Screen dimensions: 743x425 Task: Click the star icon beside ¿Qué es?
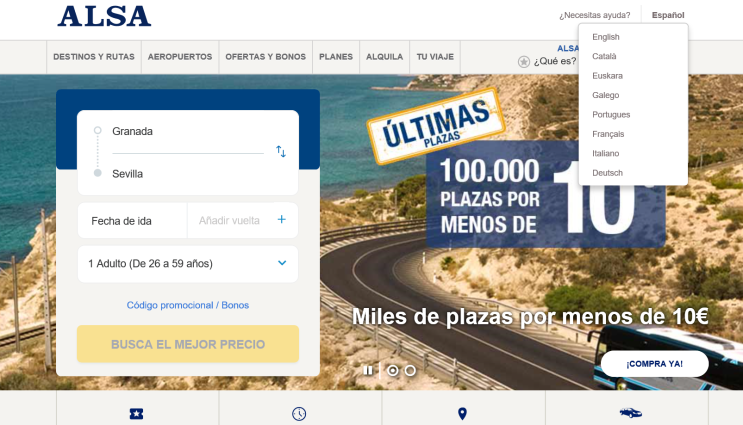pos(524,62)
